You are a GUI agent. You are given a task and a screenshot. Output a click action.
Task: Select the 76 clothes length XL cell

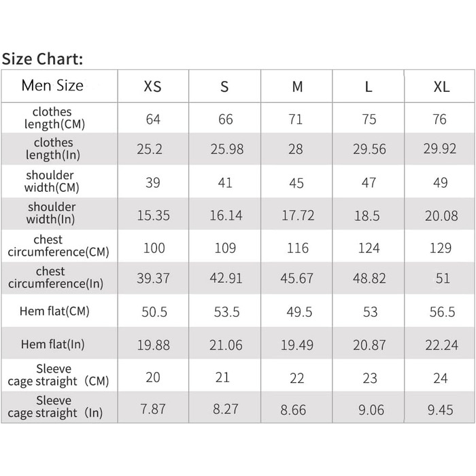coord(440,119)
